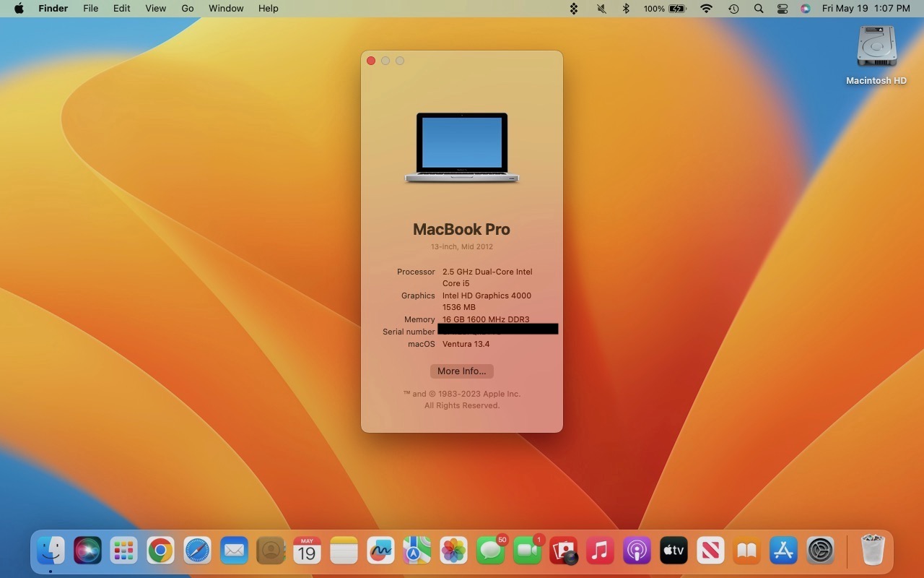
Task: Open Launchpad in the Dock
Action: [x=124, y=551]
